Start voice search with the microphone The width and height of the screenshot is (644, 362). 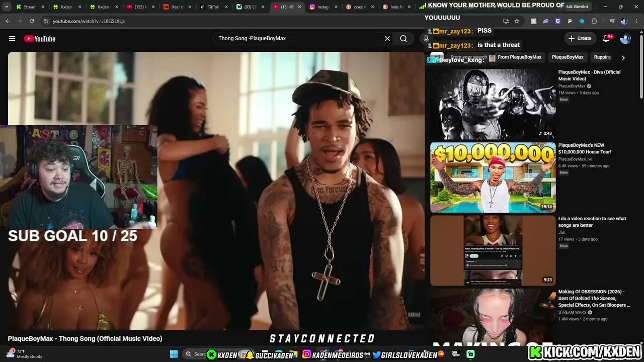426,39
